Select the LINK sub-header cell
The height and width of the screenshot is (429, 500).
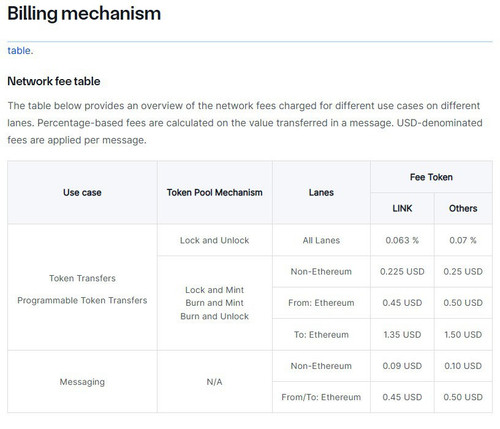402,208
